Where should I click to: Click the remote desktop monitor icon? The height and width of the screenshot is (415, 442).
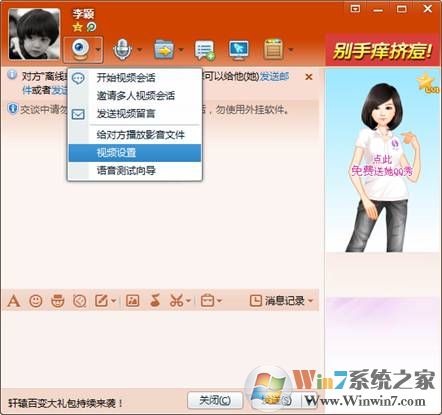point(239,50)
